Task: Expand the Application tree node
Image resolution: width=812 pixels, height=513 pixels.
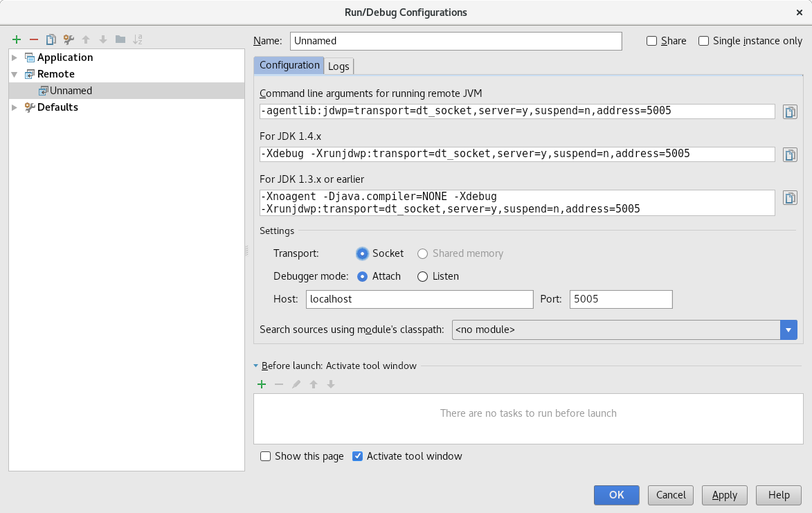Action: pyautogui.click(x=15, y=57)
